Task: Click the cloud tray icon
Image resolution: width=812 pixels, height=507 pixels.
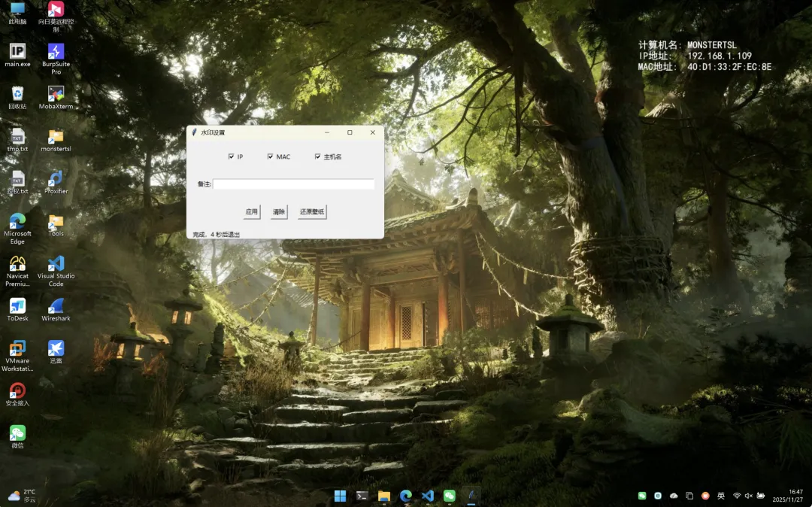Action: (x=674, y=496)
